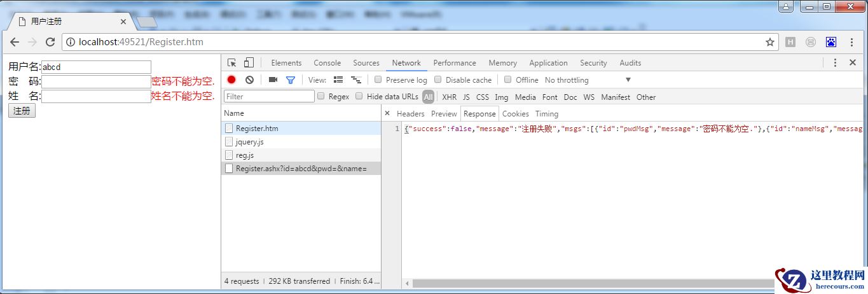The height and width of the screenshot is (294, 868).
Task: Bookmark this page with star icon
Action: click(x=770, y=42)
